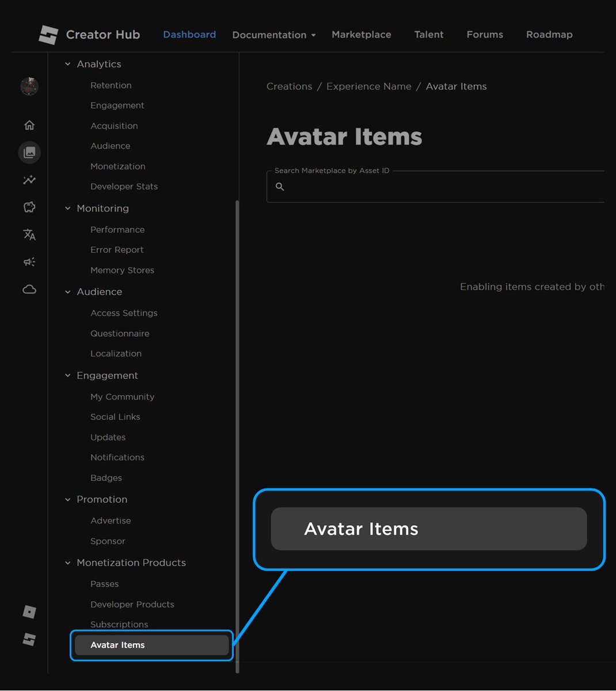Click the navigation panel scrollbar

237,436
